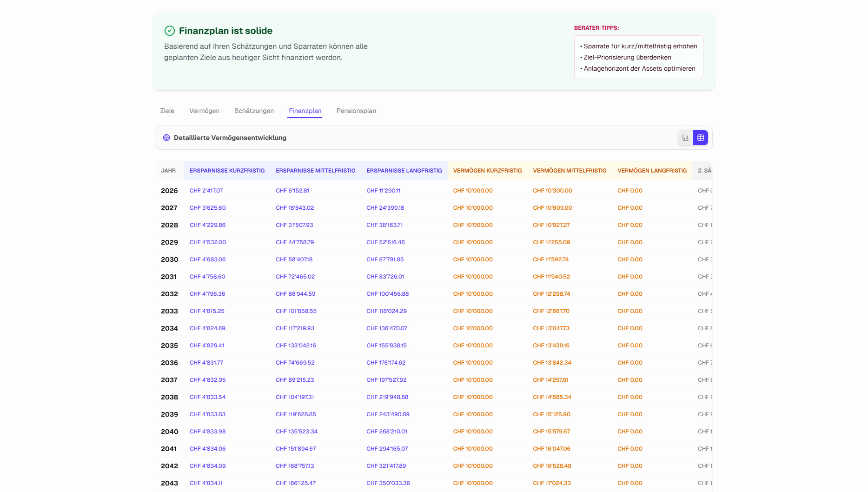Select the 2026 row year cell
The image size is (868, 492).
(x=169, y=191)
